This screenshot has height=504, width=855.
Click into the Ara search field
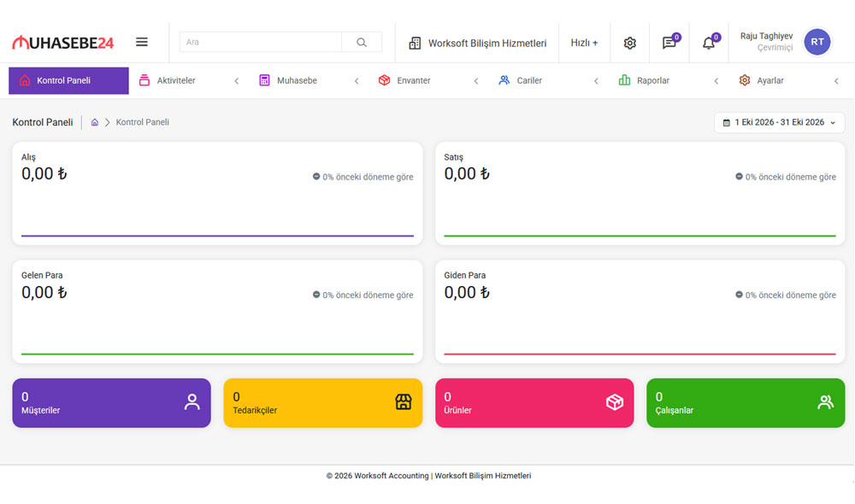(261, 42)
